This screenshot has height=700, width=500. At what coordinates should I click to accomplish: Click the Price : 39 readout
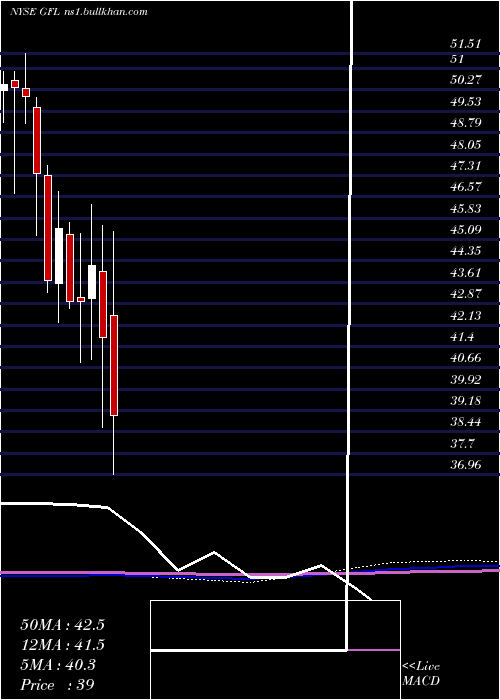58,684
